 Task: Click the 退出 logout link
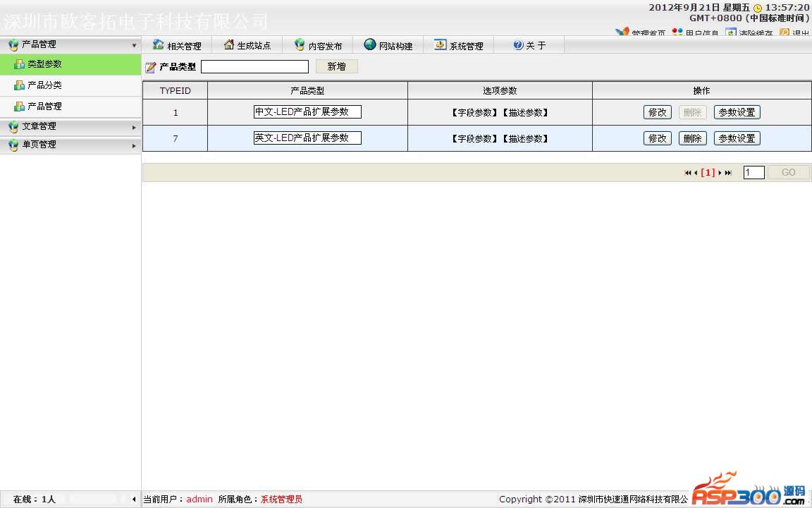coord(801,33)
